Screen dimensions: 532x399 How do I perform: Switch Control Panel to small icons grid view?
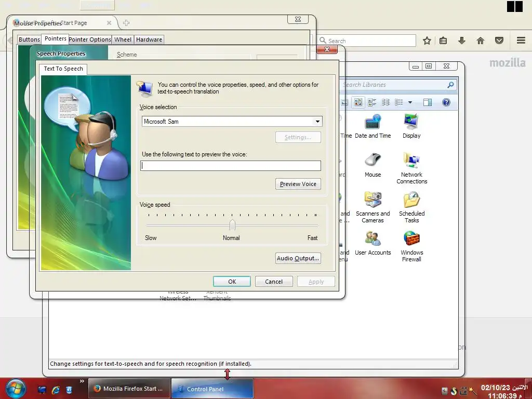[x=385, y=102]
